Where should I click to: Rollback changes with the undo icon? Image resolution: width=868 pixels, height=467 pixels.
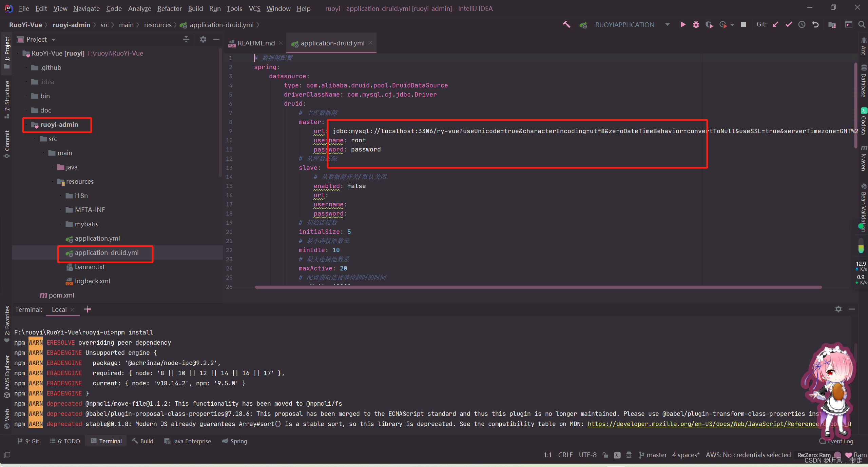(815, 24)
